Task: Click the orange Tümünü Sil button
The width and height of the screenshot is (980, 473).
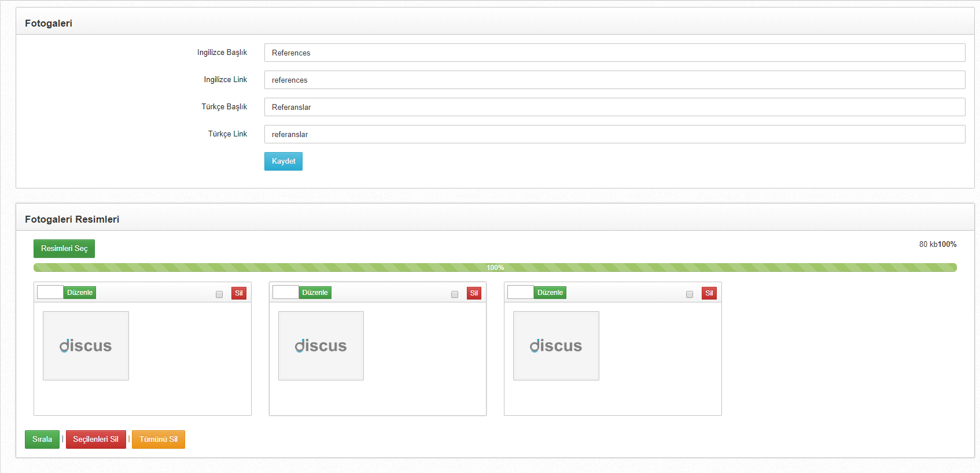Action: point(159,439)
